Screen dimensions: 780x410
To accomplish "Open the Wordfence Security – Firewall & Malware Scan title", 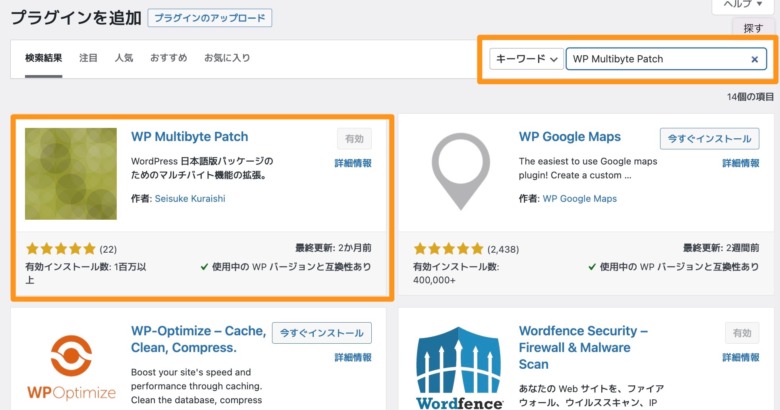I will click(x=583, y=347).
